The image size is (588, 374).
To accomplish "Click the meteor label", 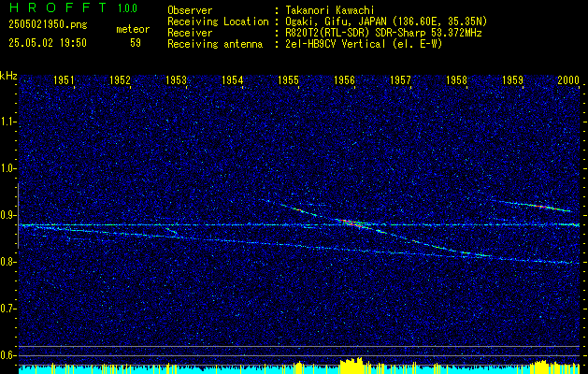I will point(133,29).
